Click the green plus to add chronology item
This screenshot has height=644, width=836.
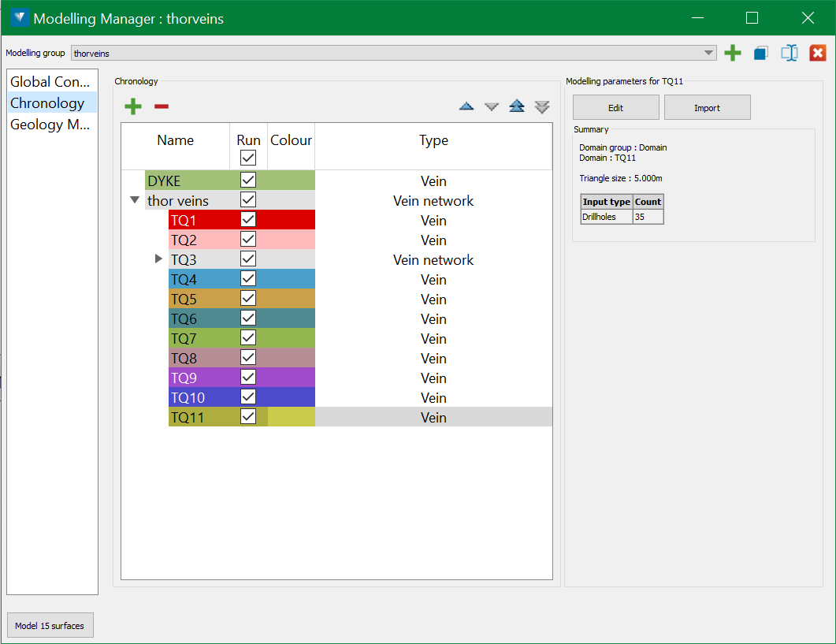point(133,106)
